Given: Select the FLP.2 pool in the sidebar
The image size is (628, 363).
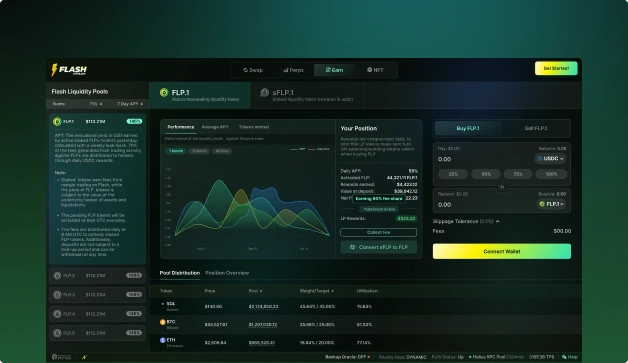Looking at the screenshot, I should point(97,276).
